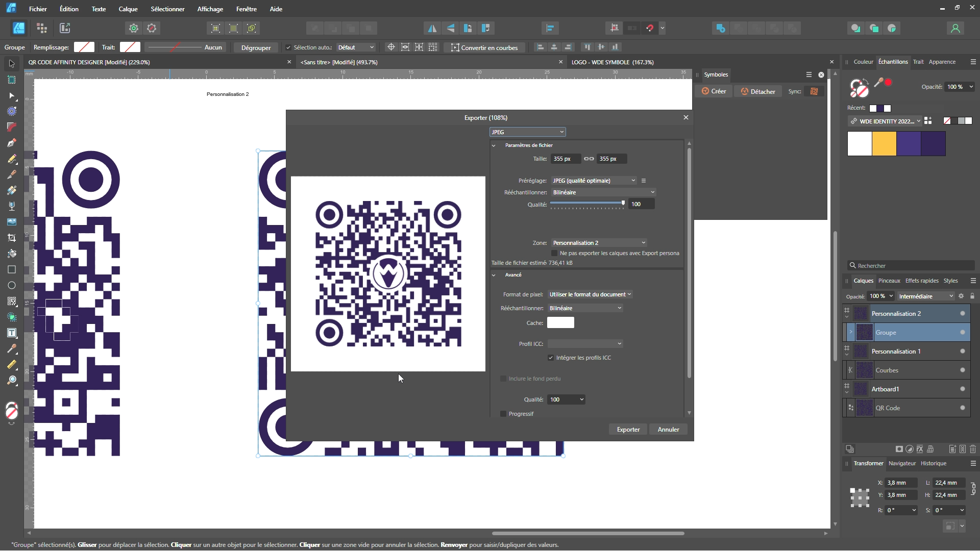Hide the Personnalisation 1 layer

coord(962,351)
